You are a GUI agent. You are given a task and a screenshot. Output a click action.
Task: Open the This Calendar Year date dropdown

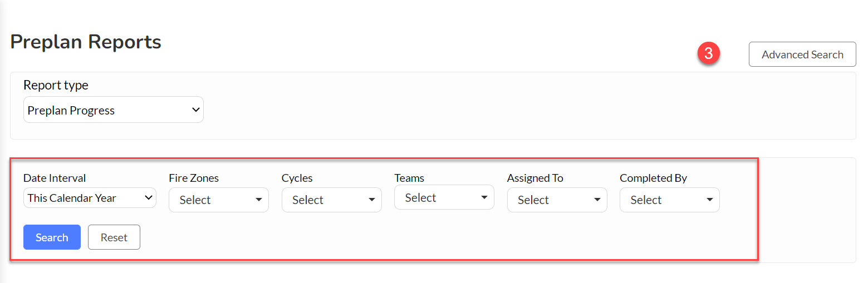pyautogui.click(x=90, y=198)
